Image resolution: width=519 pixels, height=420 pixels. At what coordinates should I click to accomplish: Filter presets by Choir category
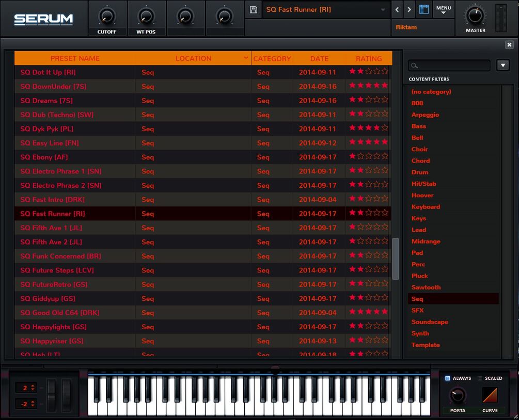coord(419,149)
